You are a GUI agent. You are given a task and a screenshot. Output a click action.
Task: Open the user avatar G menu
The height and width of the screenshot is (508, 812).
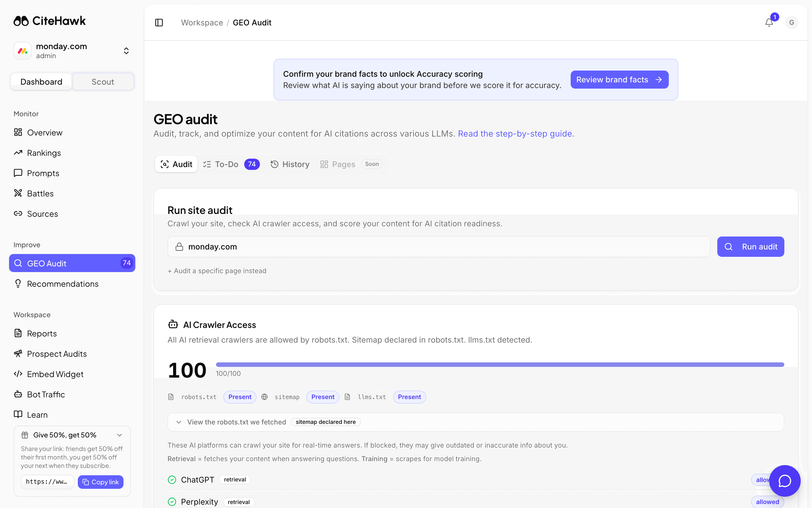point(791,23)
